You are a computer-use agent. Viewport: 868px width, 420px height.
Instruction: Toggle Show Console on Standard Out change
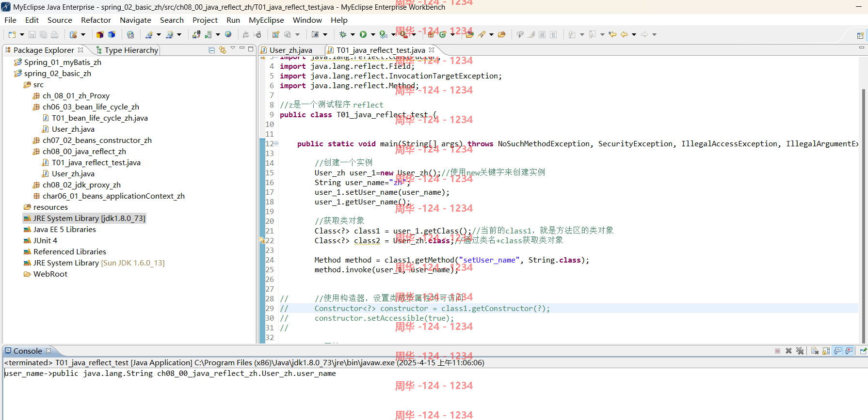click(x=837, y=351)
